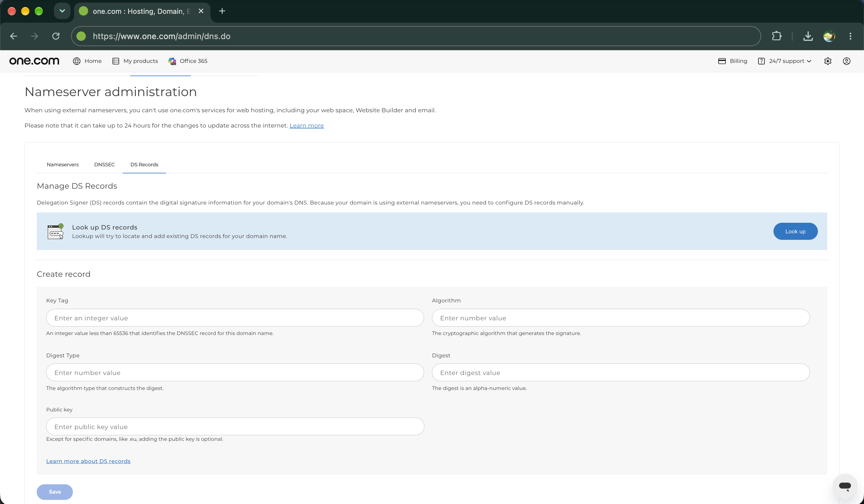
Task: Go back to previous page
Action: point(14,36)
